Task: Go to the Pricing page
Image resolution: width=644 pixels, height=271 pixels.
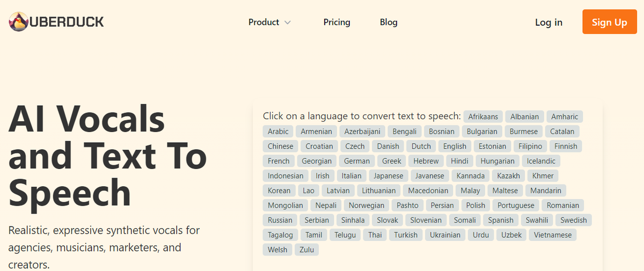Action: pyautogui.click(x=336, y=22)
